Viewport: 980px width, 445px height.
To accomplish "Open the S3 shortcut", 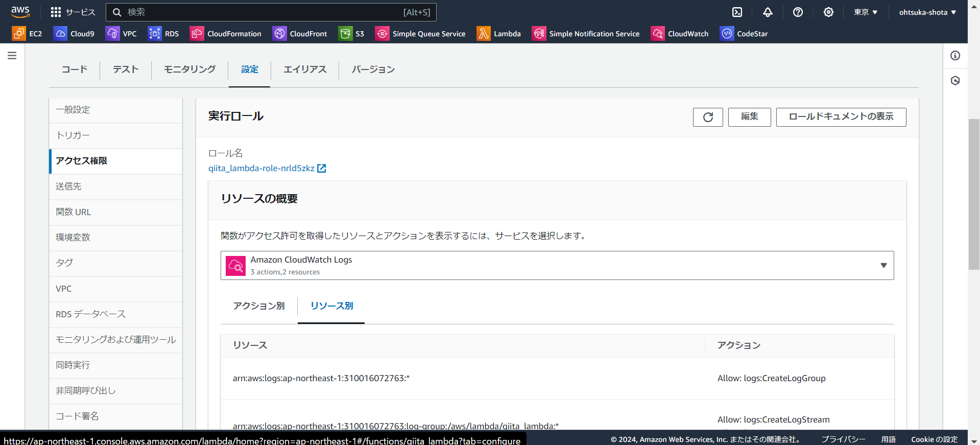I will pos(351,34).
